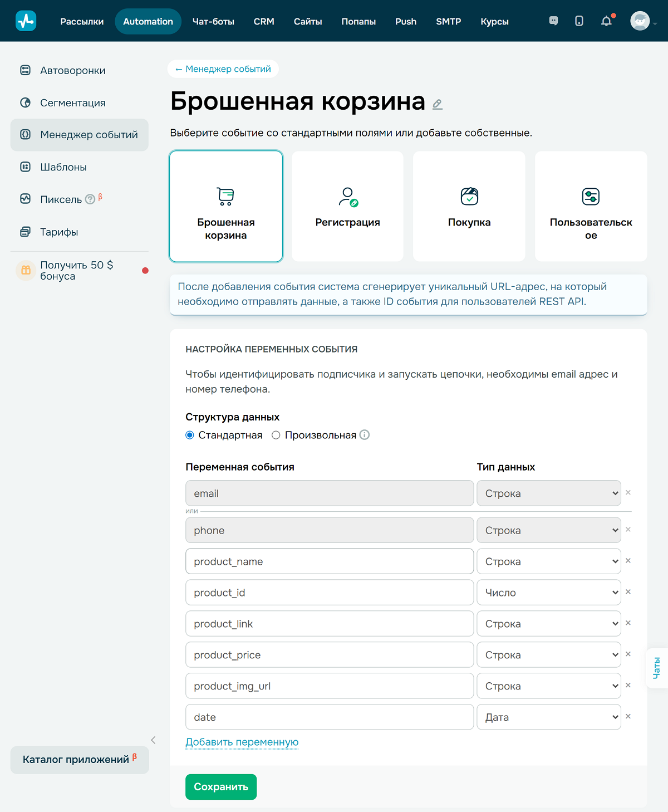Select the Регистрация event card
Viewport: 668px width, 812px height.
click(x=347, y=206)
